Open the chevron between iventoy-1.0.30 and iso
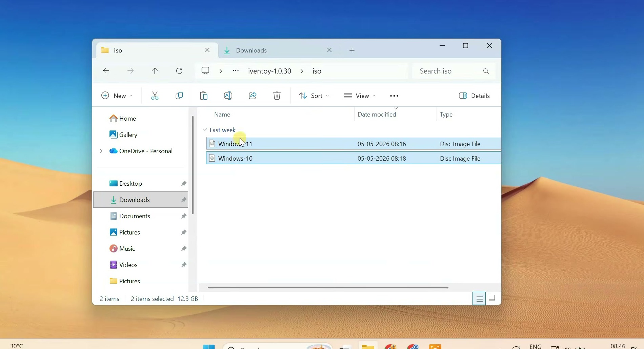This screenshot has height=349, width=644. click(x=302, y=71)
